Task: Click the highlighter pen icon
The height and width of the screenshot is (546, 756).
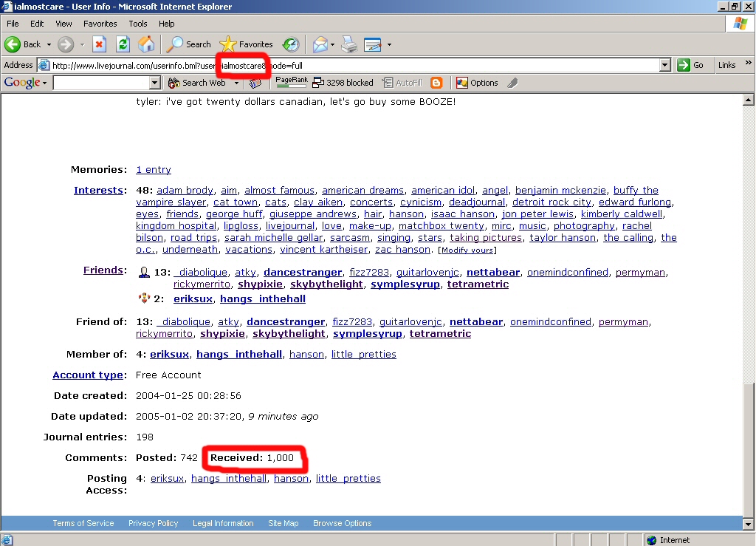Action: pyautogui.click(x=512, y=83)
